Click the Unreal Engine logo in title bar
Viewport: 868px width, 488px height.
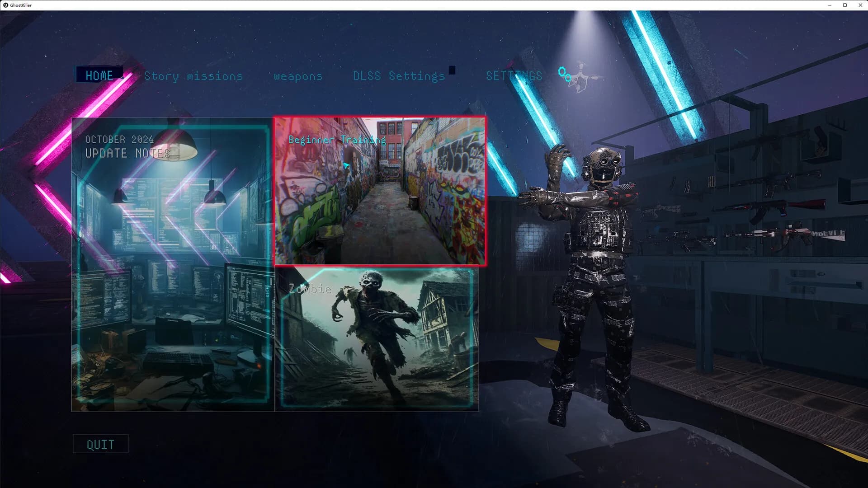5,5
